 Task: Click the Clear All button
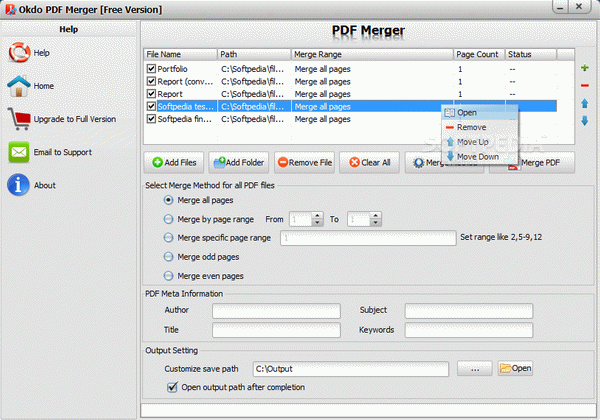click(x=369, y=163)
